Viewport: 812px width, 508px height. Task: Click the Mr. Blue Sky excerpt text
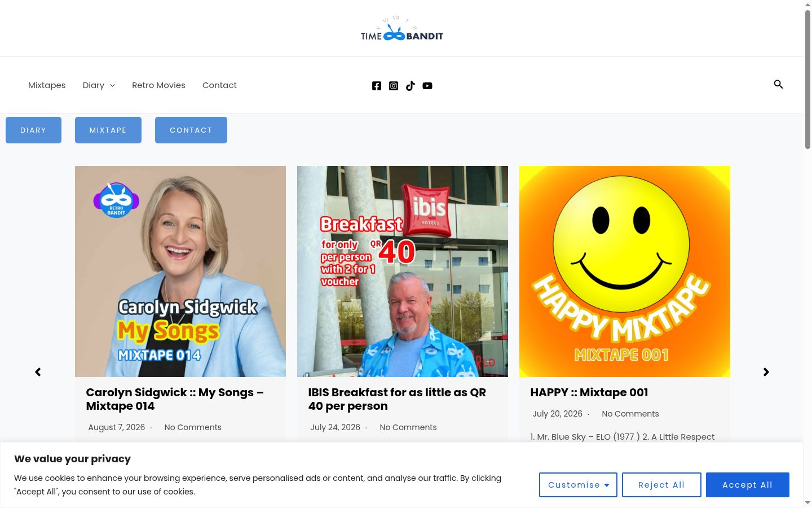coord(623,437)
